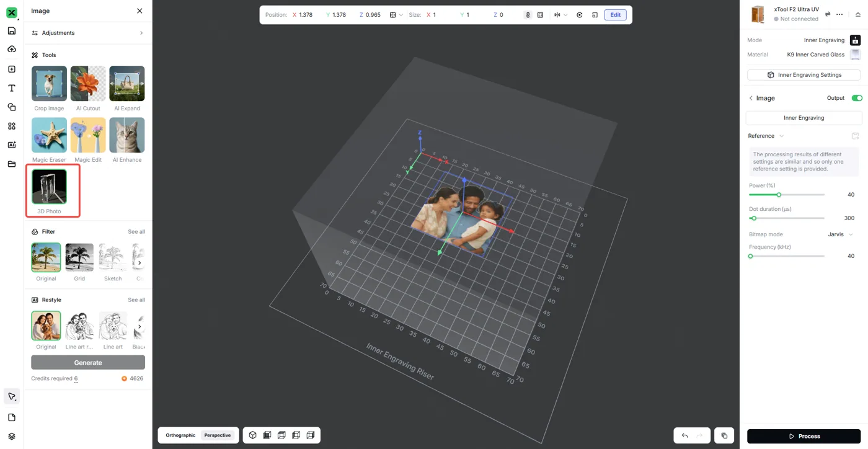
Task: Click the undo arrow button
Action: 684,435
